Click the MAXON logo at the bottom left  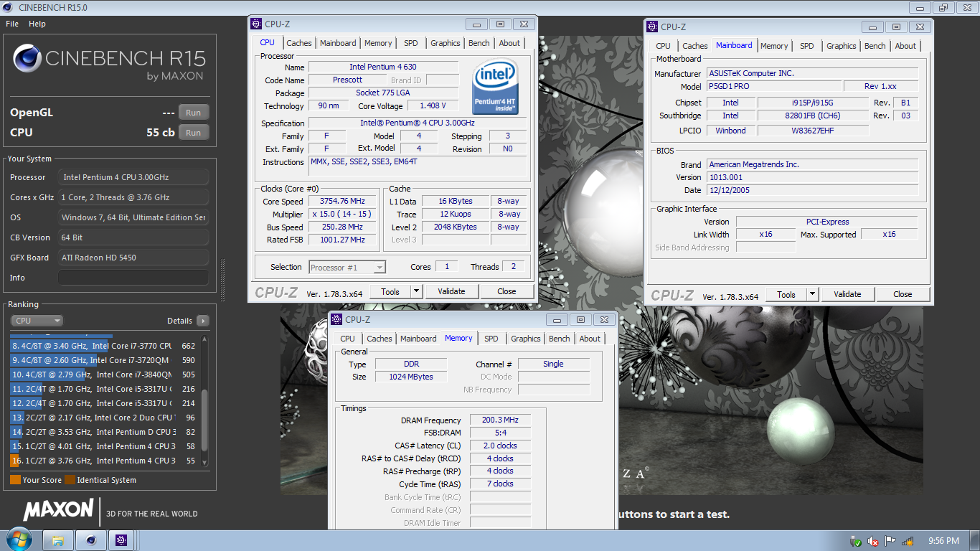point(59,510)
